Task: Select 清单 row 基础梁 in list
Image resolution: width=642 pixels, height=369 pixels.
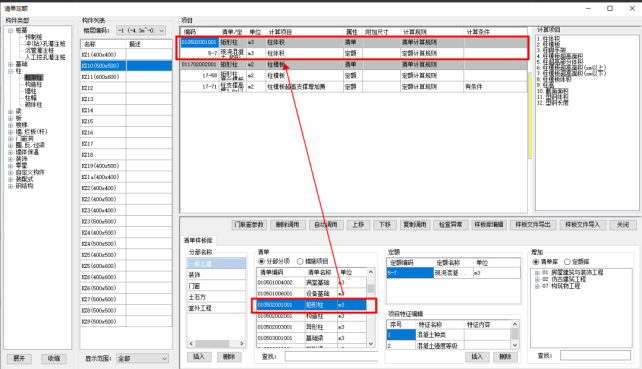Action: click(312, 338)
